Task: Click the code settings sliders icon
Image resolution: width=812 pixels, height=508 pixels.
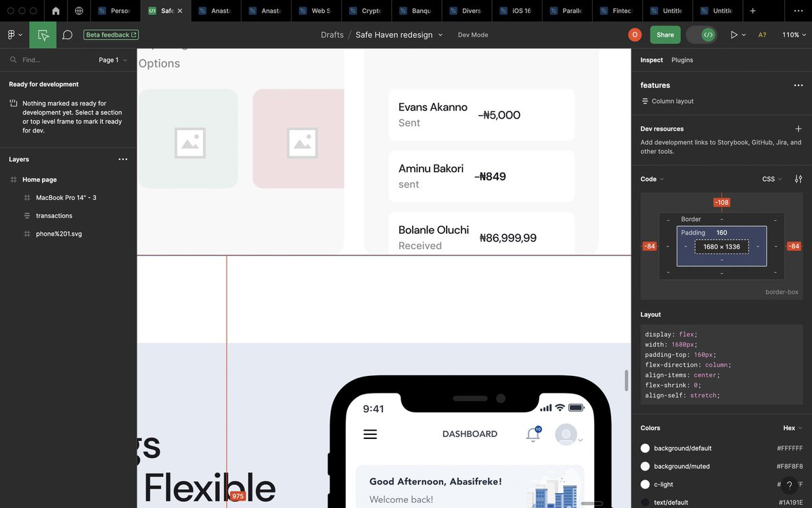Action: point(798,179)
